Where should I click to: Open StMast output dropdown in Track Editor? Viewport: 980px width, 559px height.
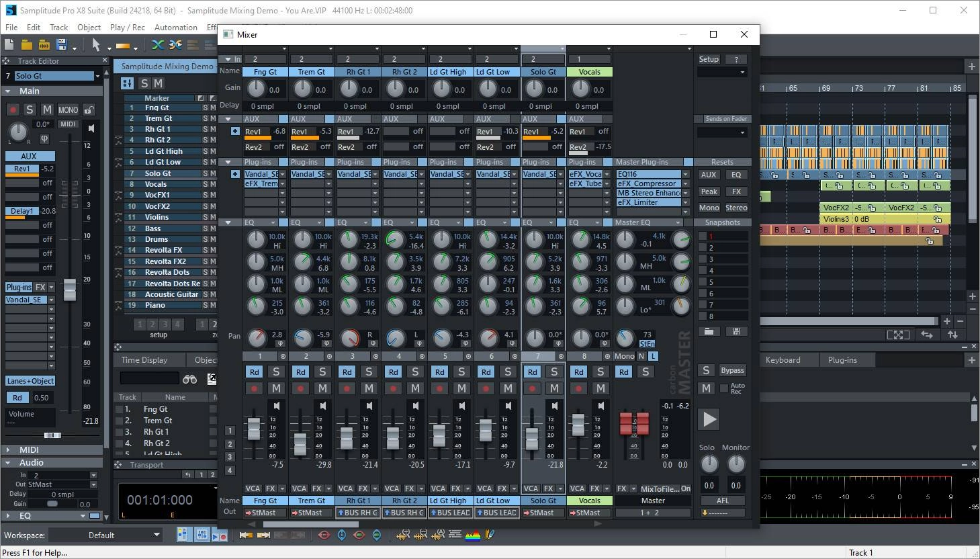(x=93, y=484)
